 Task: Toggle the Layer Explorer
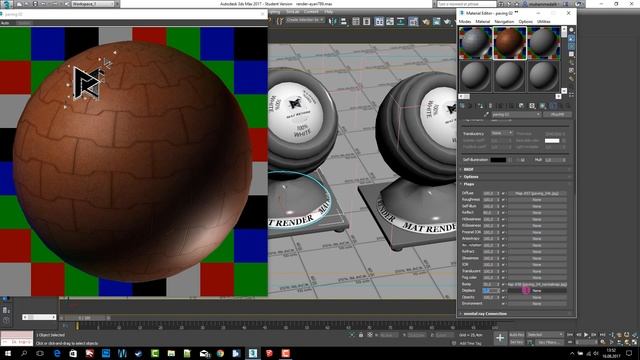pos(366,20)
